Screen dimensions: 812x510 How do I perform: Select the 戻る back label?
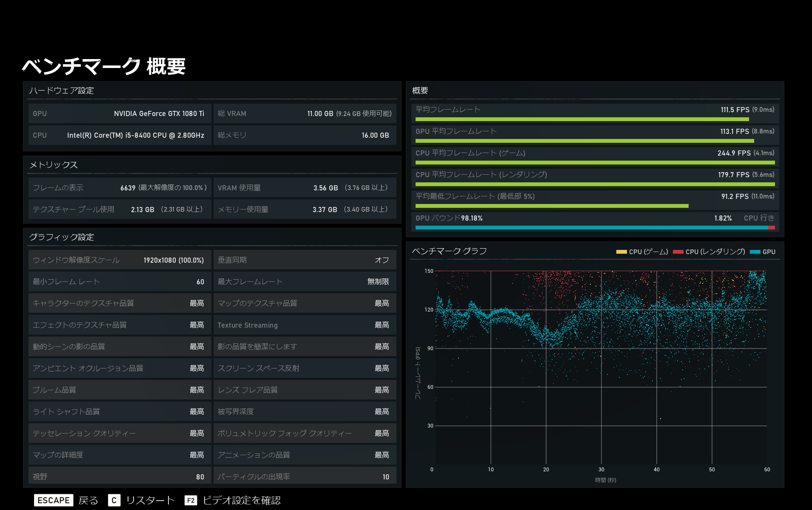88,500
